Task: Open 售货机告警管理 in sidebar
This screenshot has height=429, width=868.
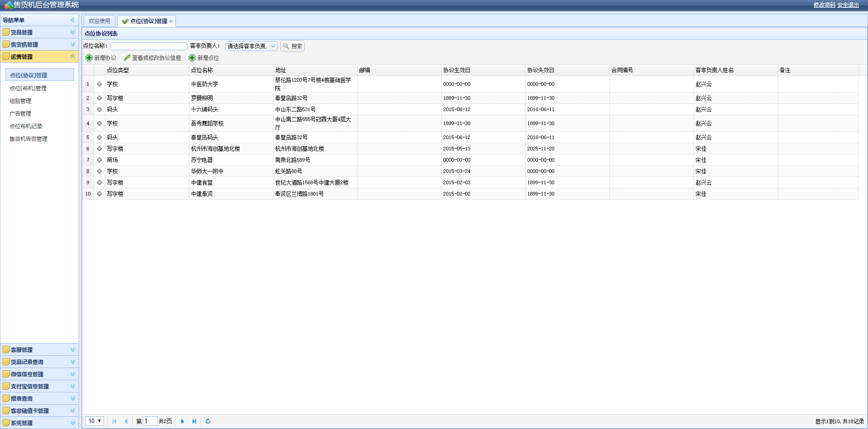Action: 28,139
